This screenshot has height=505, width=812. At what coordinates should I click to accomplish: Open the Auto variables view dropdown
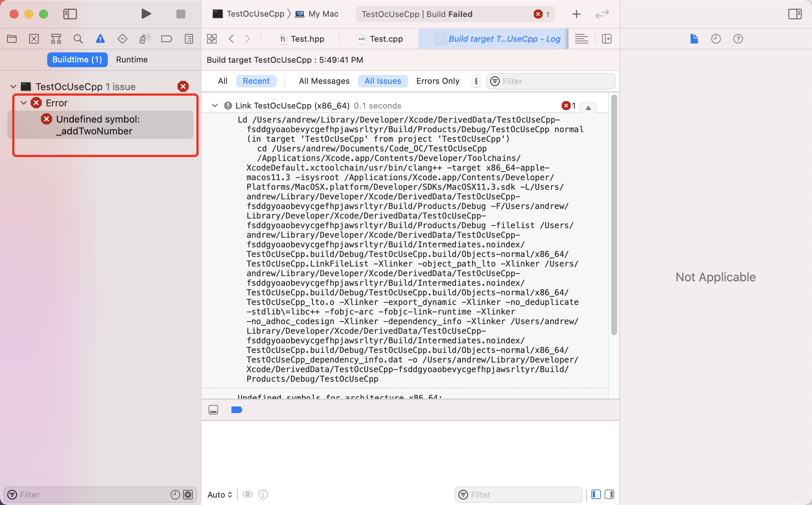point(219,494)
